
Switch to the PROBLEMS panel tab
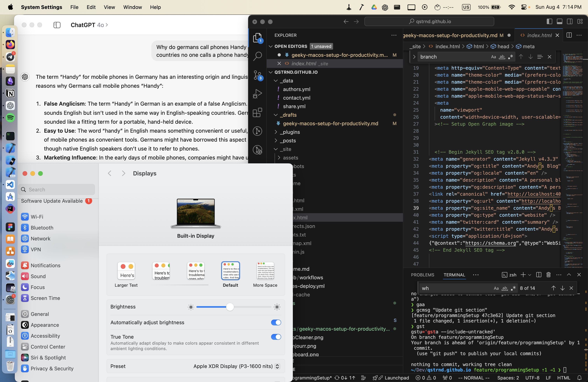(423, 275)
